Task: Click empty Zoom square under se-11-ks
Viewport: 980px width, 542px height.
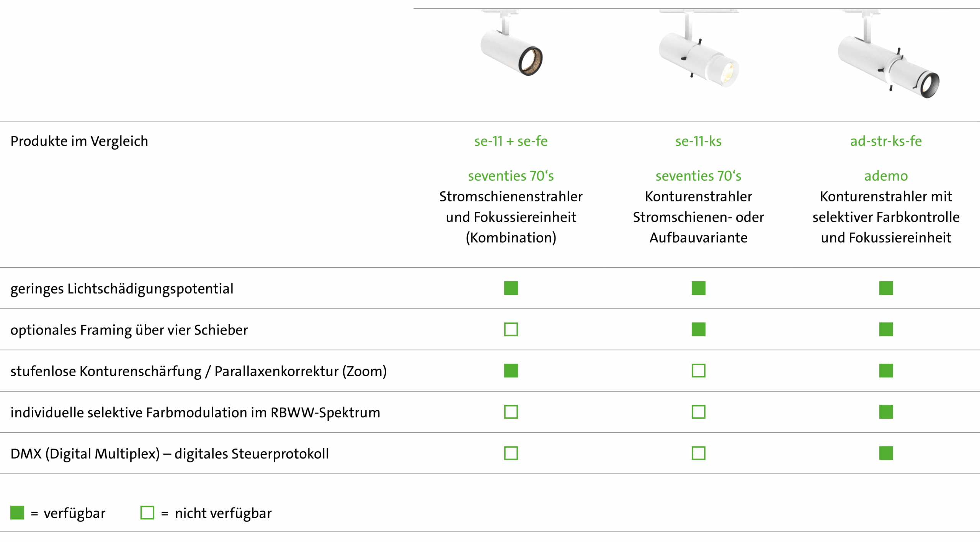Action: tap(699, 371)
